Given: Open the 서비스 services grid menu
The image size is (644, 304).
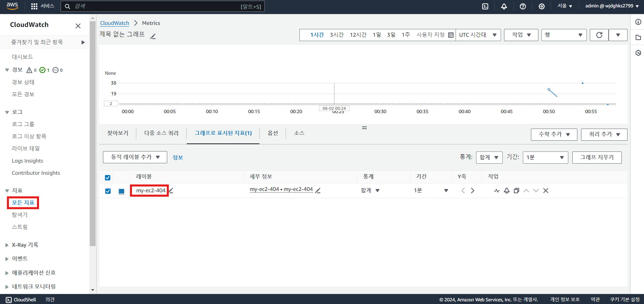Looking at the screenshot, I should [42, 6].
